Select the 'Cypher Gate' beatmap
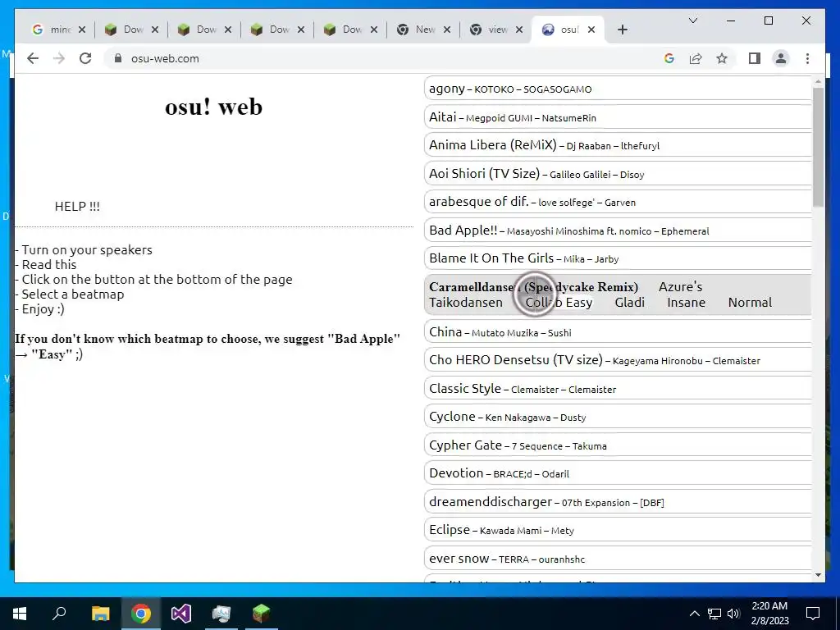This screenshot has height=630, width=840. point(618,445)
